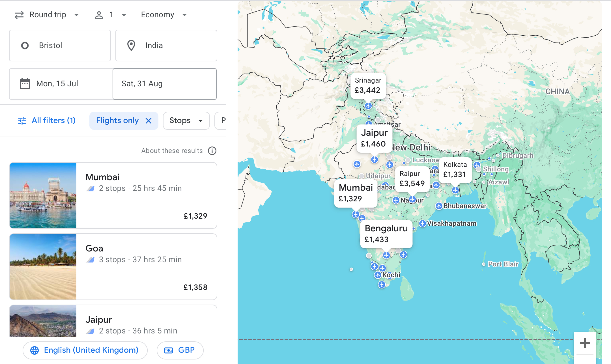This screenshot has width=611, height=364.
Task: Open the Stops filter dropdown
Action: pyautogui.click(x=186, y=121)
